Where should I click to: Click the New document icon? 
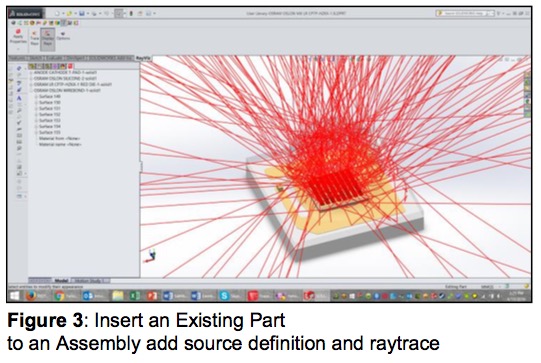point(57,13)
